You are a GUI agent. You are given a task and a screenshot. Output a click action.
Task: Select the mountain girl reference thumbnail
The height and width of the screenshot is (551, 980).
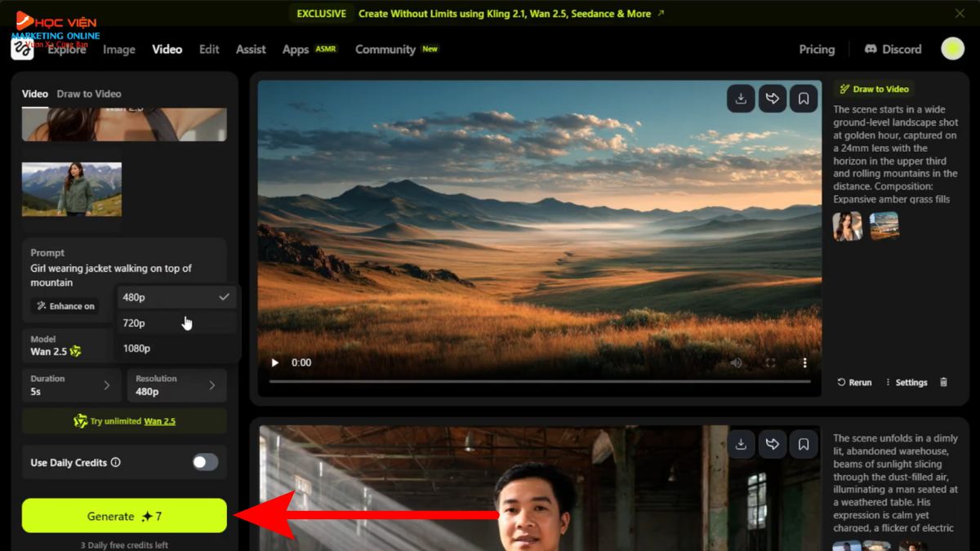72,189
